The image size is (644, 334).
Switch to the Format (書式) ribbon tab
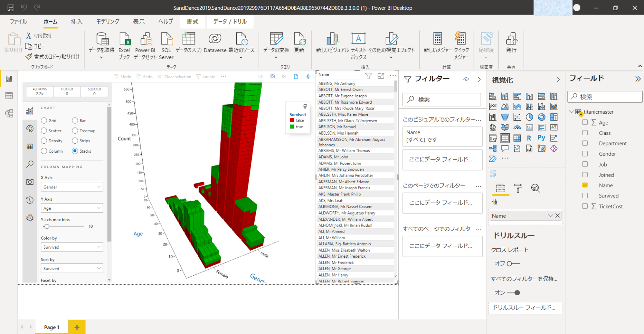coord(192,22)
